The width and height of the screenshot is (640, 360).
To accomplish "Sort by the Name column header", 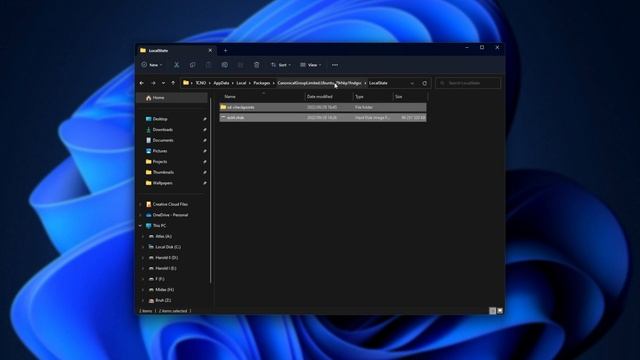I will point(262,97).
